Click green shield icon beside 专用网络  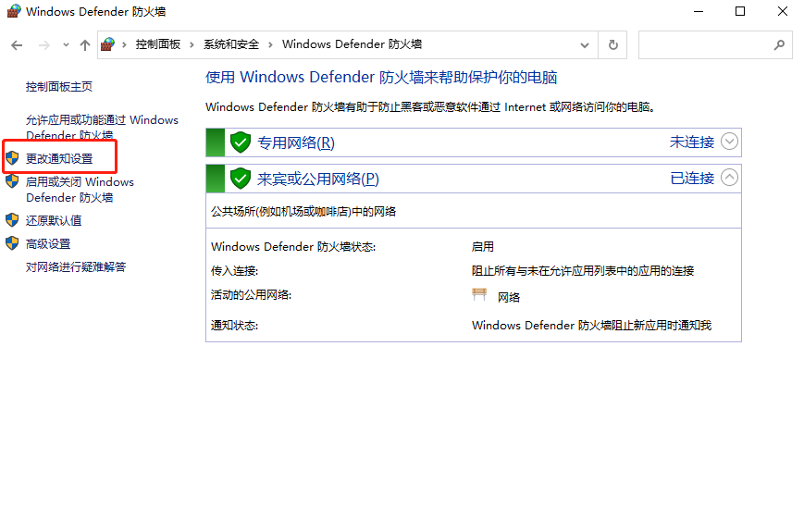[x=240, y=142]
